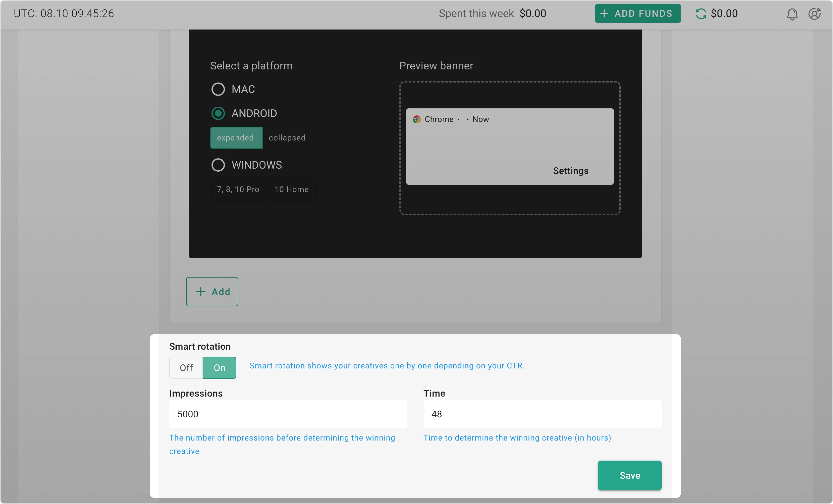Switch banner format to collapsed
The width and height of the screenshot is (833, 504).
287,137
